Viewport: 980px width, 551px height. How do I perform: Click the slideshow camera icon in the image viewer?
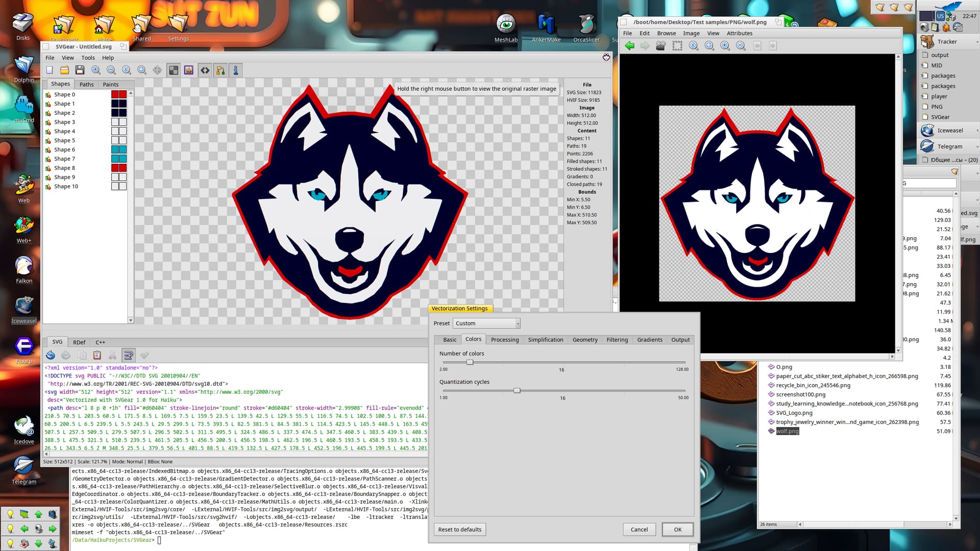pyautogui.click(x=660, y=46)
